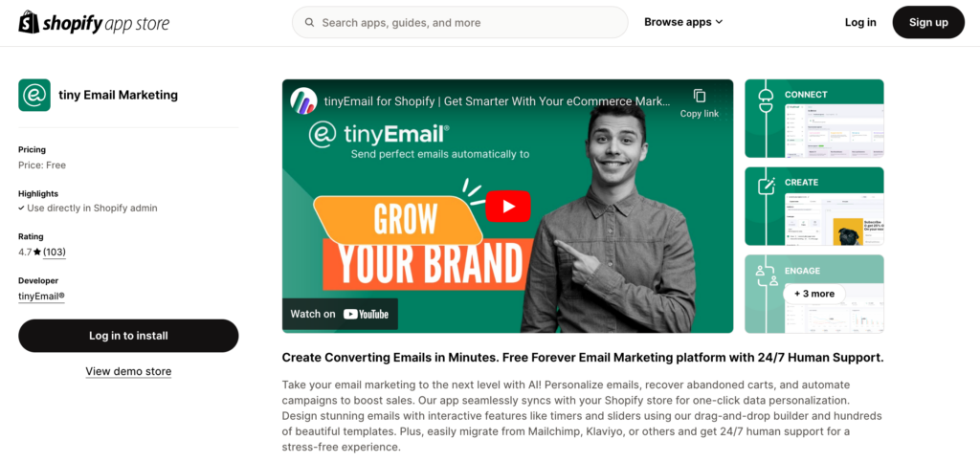Open the CREATE screenshot thumbnail
Viewport: 980px width, 462px height.
[814, 206]
